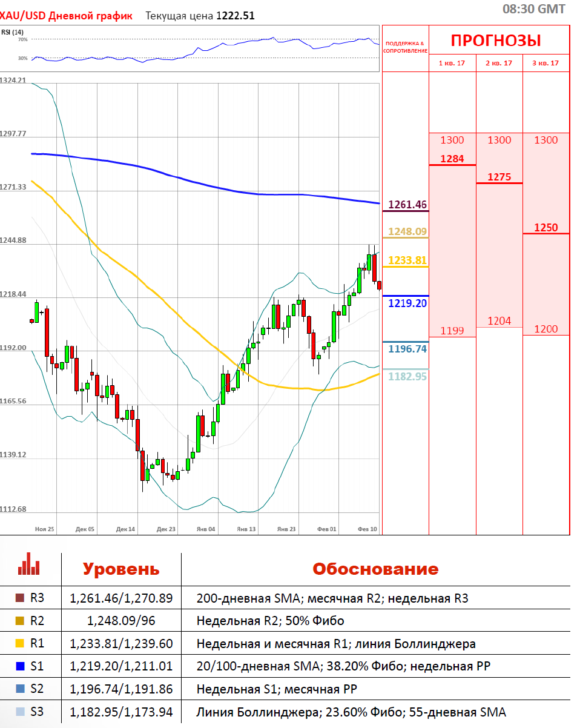Click the R1 yellow color square
Viewport: 580px width, 728px height.
click(x=19, y=644)
